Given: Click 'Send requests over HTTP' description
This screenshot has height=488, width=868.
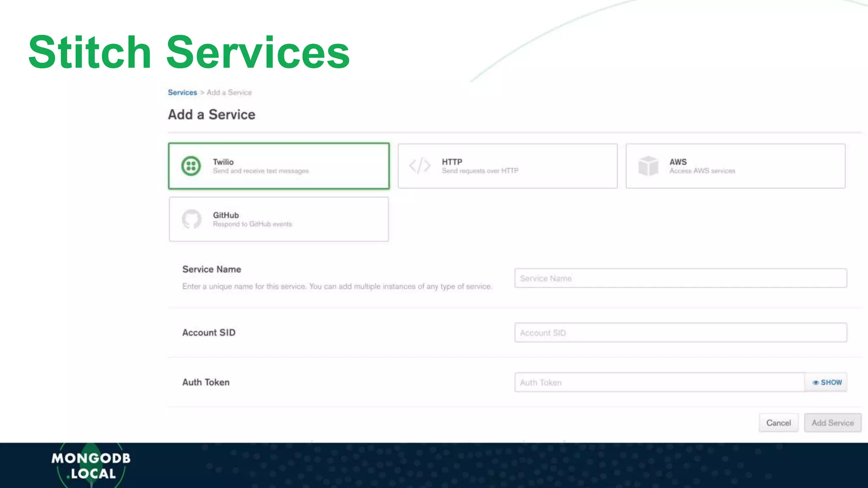Looking at the screenshot, I should coord(480,171).
